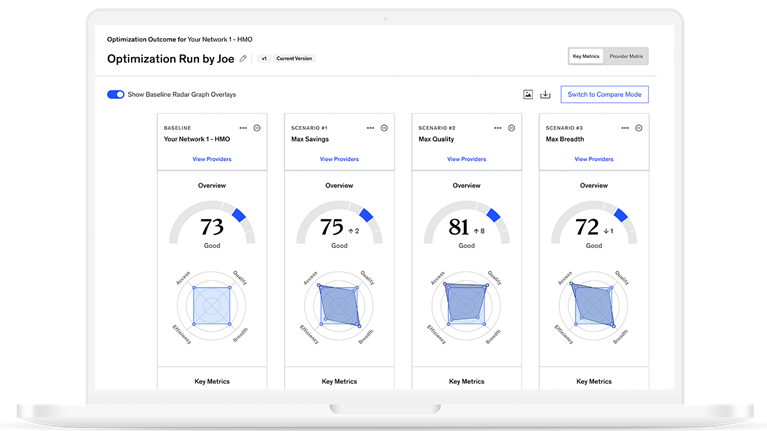Click the circular minus icon on Scenario #3

coord(640,128)
